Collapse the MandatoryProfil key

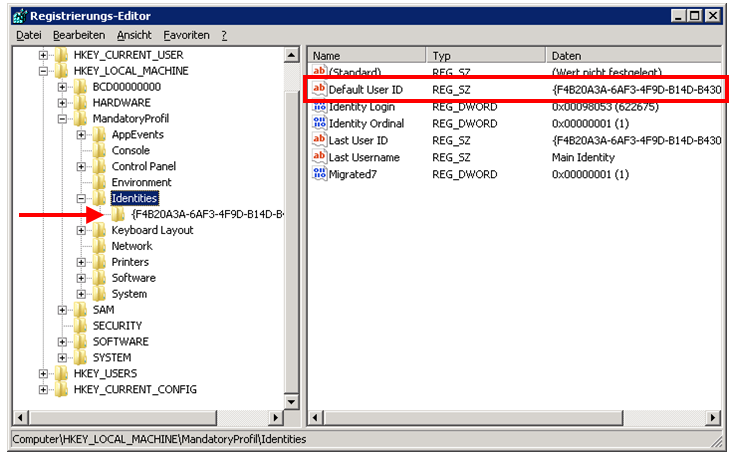tap(63, 119)
